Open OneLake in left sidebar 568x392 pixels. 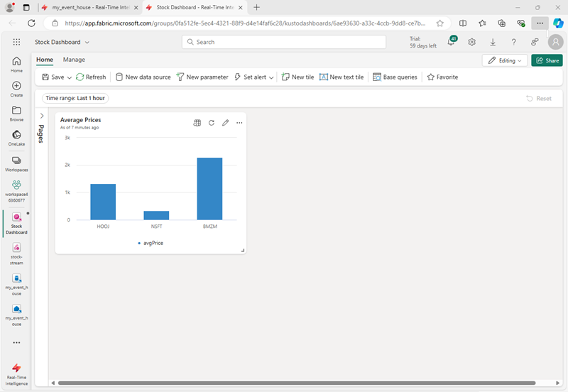[16, 138]
